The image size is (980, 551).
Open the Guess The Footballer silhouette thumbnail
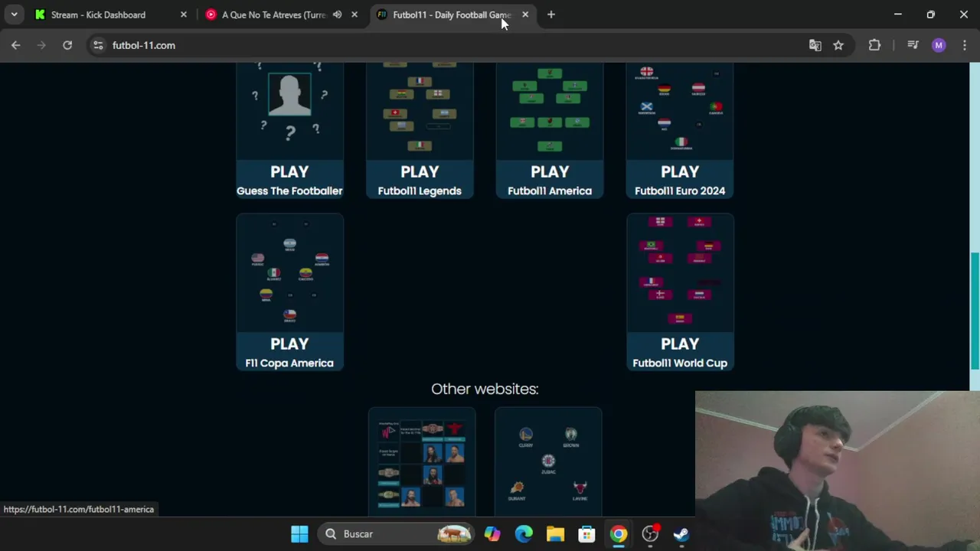click(289, 111)
